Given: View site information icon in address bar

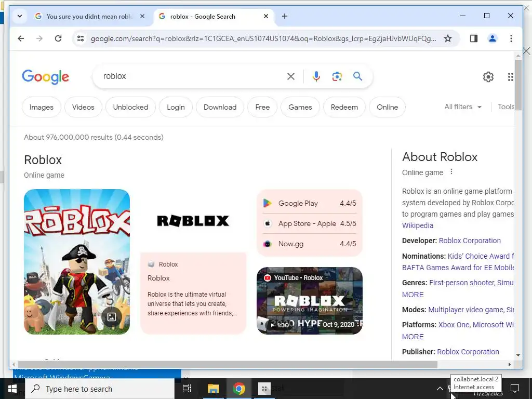Looking at the screenshot, I should coord(81,38).
